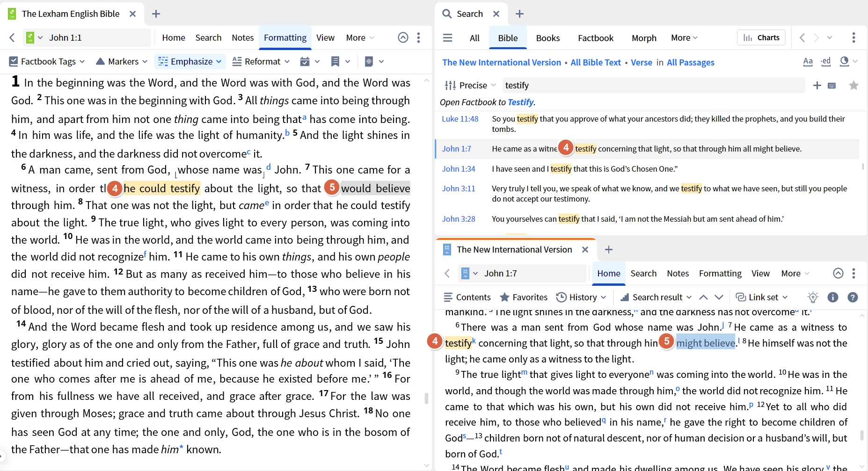868x471 pixels.
Task: Open the Search panel hamburger menu
Action: pos(447,38)
